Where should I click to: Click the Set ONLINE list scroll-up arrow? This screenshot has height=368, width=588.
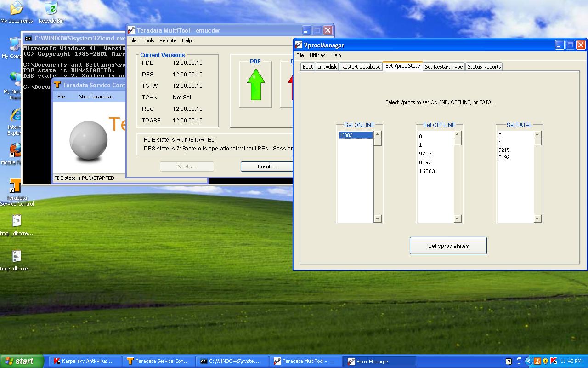(378, 135)
